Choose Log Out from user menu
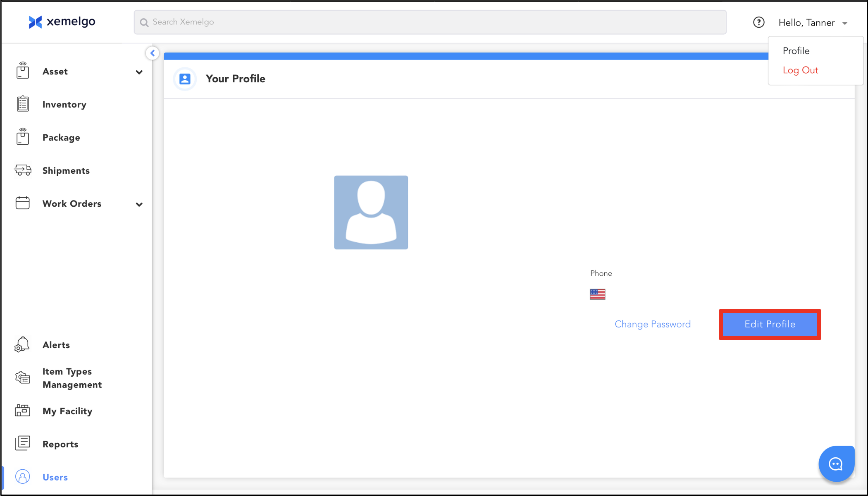This screenshot has width=868, height=497. (x=800, y=70)
